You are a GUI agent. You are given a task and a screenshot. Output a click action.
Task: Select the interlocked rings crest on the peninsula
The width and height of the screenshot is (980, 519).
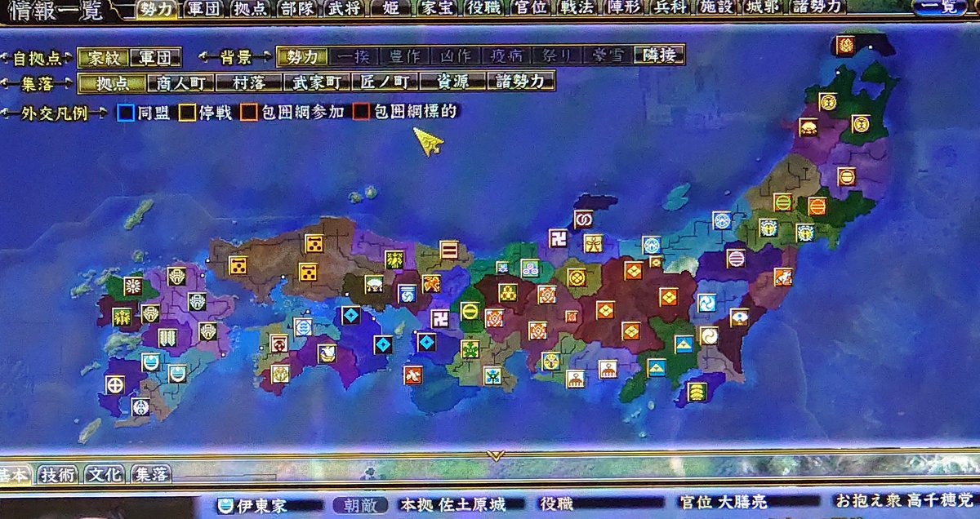583,220
